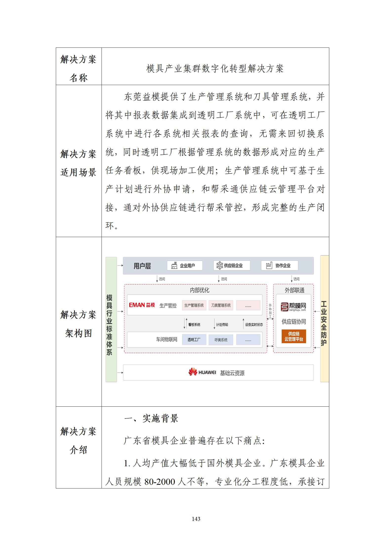Select the 刀具管理系统 pink box
The image size is (392, 555).
(x=221, y=305)
